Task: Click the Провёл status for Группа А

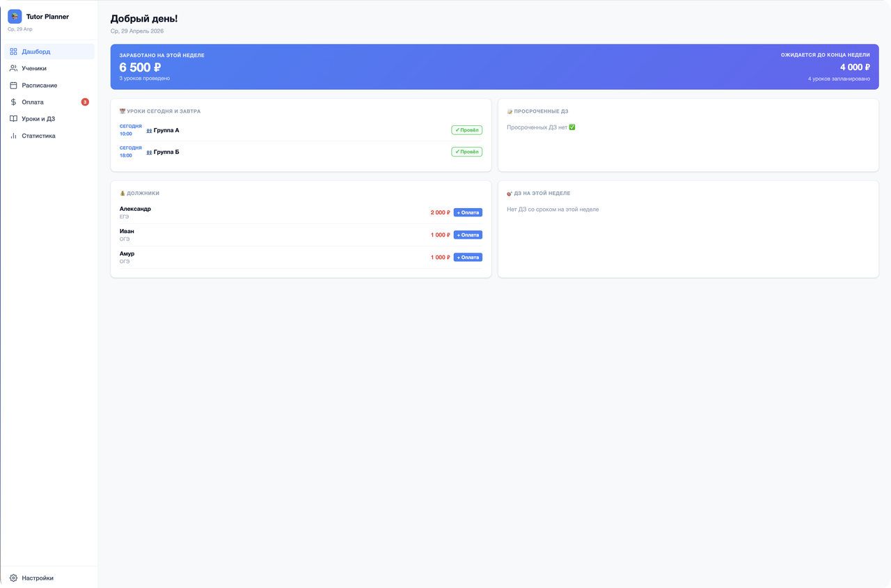Action: [466, 130]
